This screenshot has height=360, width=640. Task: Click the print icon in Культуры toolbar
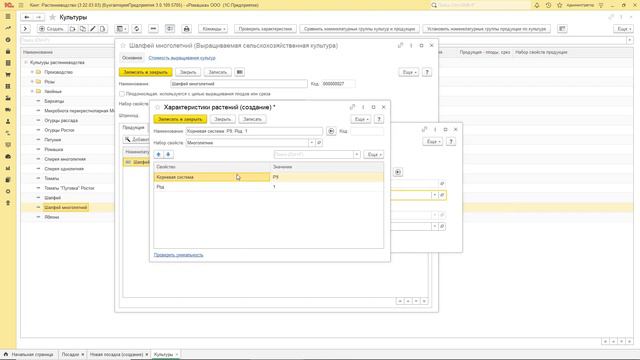[x=187, y=29]
